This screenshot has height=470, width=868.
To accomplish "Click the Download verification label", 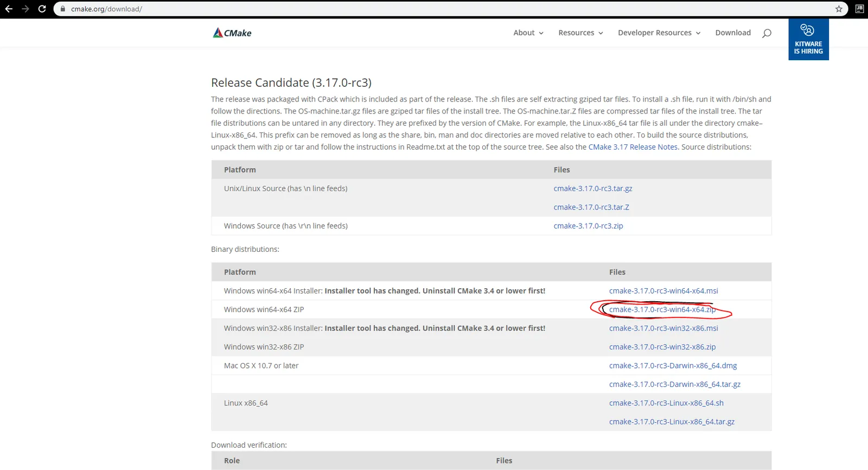I will (x=249, y=445).
